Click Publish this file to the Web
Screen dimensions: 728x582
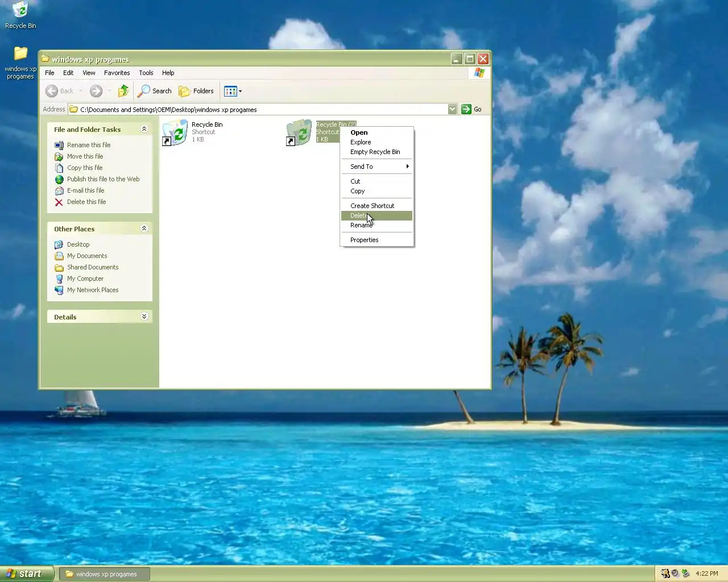click(103, 179)
